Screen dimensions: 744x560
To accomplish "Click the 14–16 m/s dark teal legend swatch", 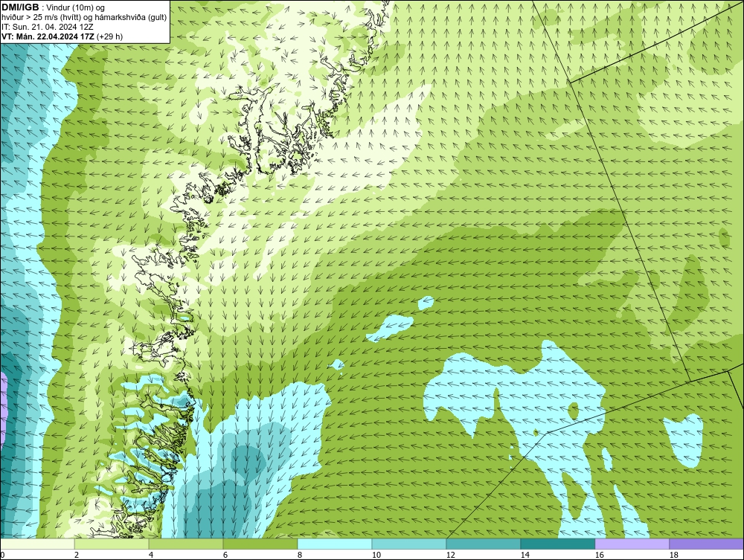I will 558,544.
